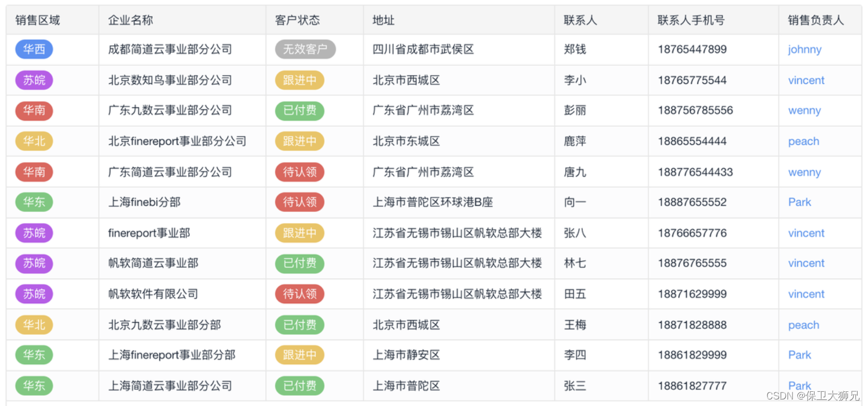Screen dimensions: 868x406
Task: Click phone number 18765447899
Action: (x=692, y=49)
